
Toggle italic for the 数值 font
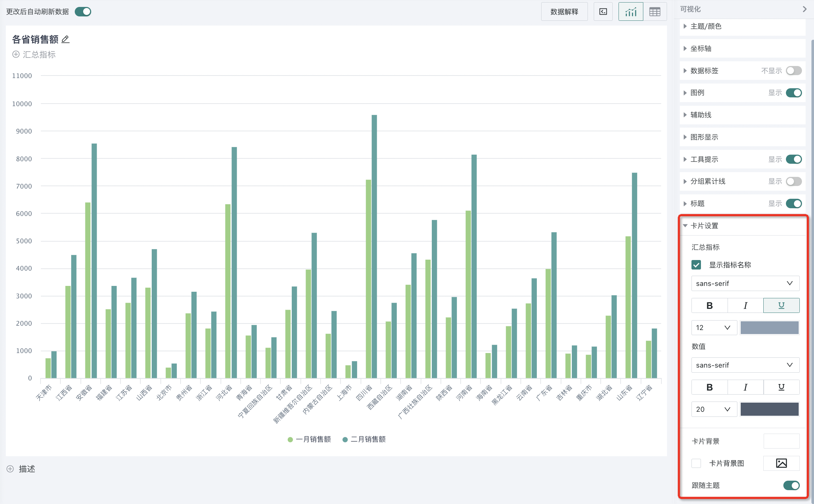click(x=745, y=387)
